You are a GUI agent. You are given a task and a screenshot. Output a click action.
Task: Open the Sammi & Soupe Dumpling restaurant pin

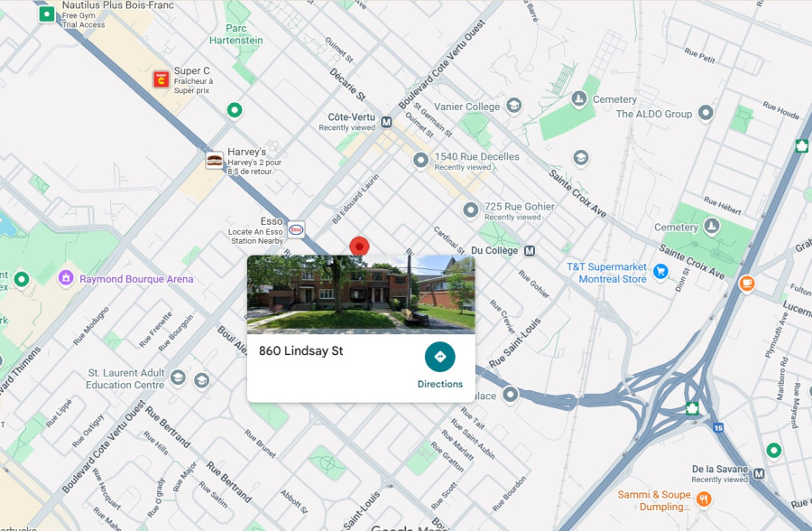tap(703, 499)
